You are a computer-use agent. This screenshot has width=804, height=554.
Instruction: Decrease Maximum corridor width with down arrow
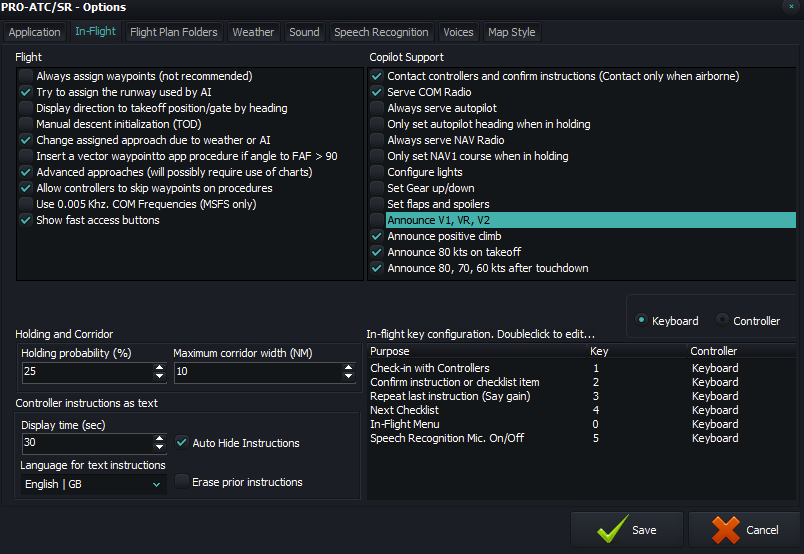(x=349, y=376)
